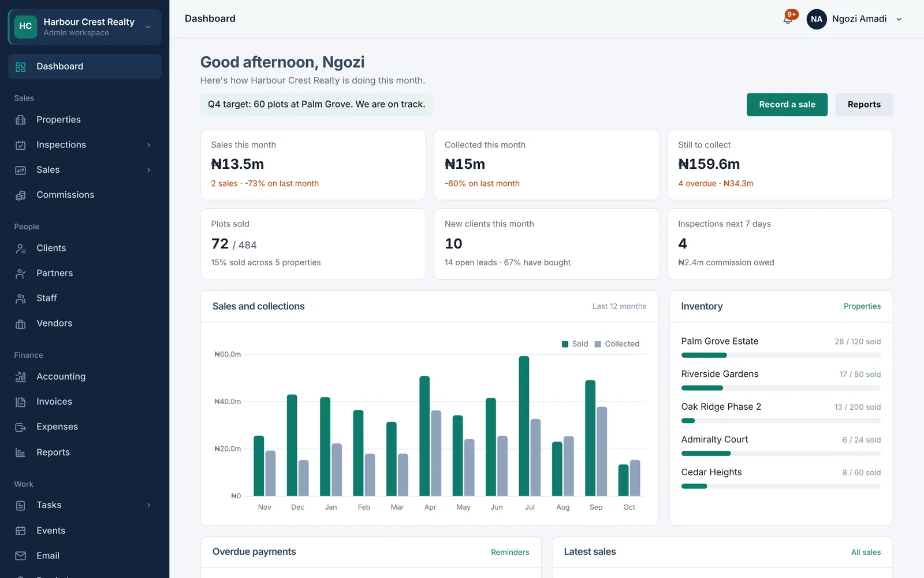Click the Expenses wallet icon

[x=21, y=427]
